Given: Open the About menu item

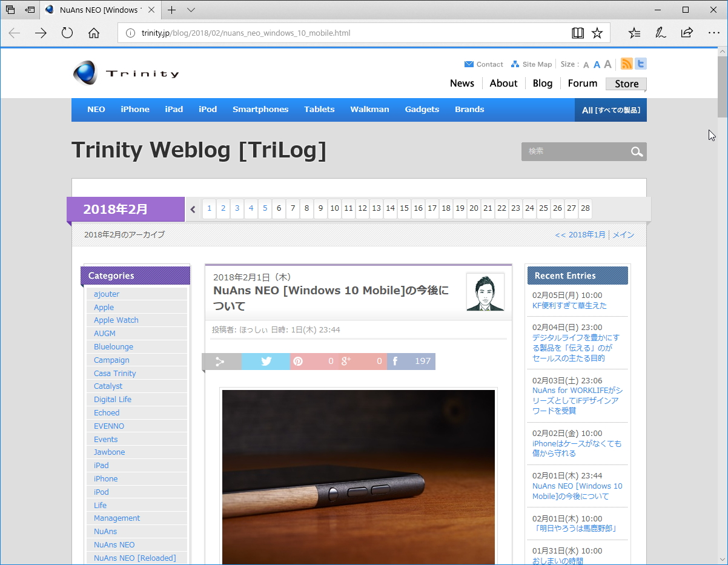Looking at the screenshot, I should click(x=503, y=84).
